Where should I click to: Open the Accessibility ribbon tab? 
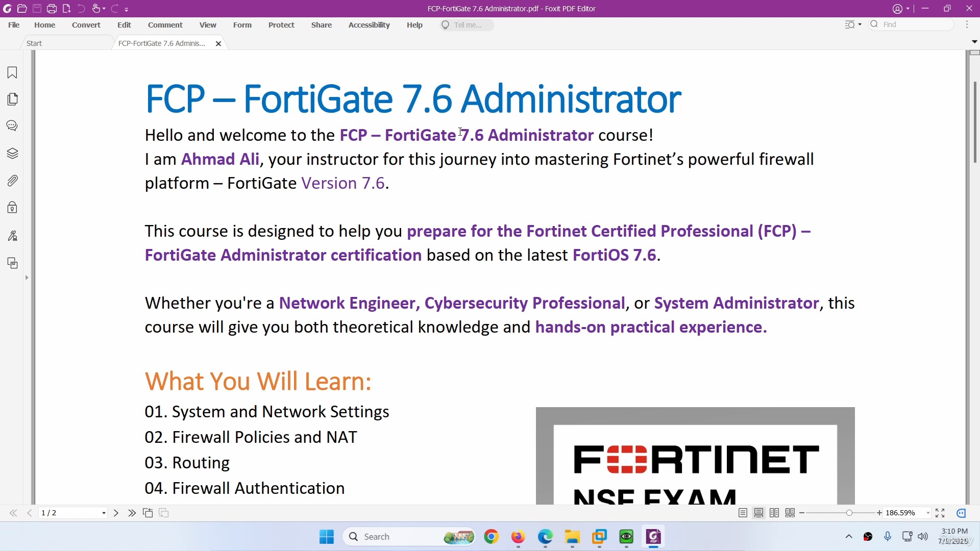coord(369,25)
